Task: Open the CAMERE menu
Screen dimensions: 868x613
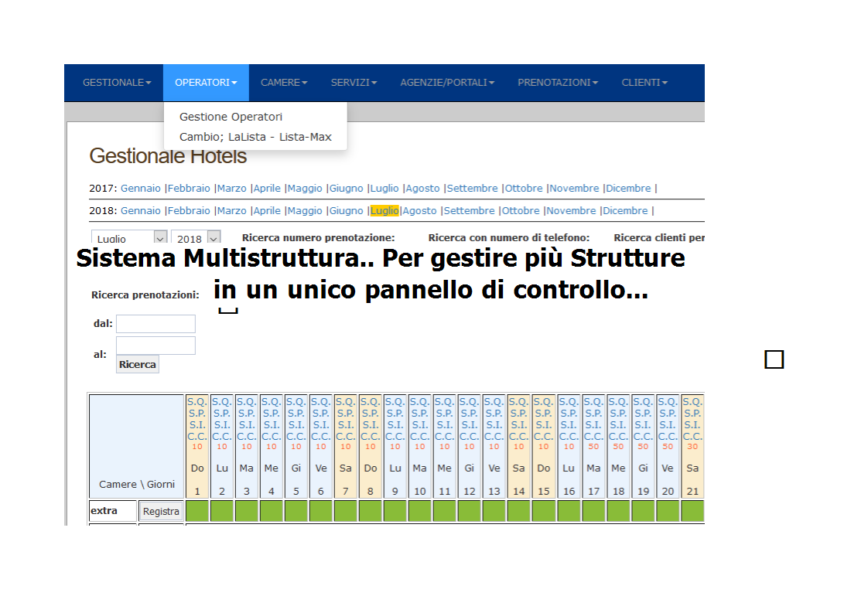Action: (x=284, y=83)
